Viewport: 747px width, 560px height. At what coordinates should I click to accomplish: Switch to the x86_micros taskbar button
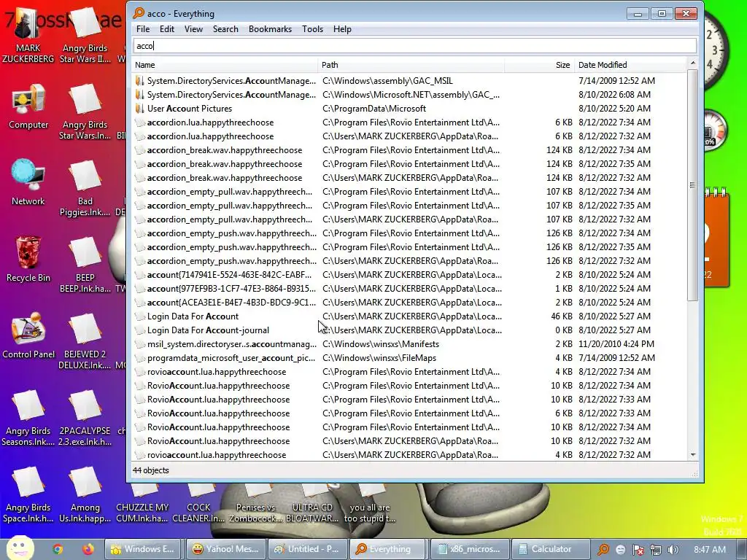coord(469,549)
